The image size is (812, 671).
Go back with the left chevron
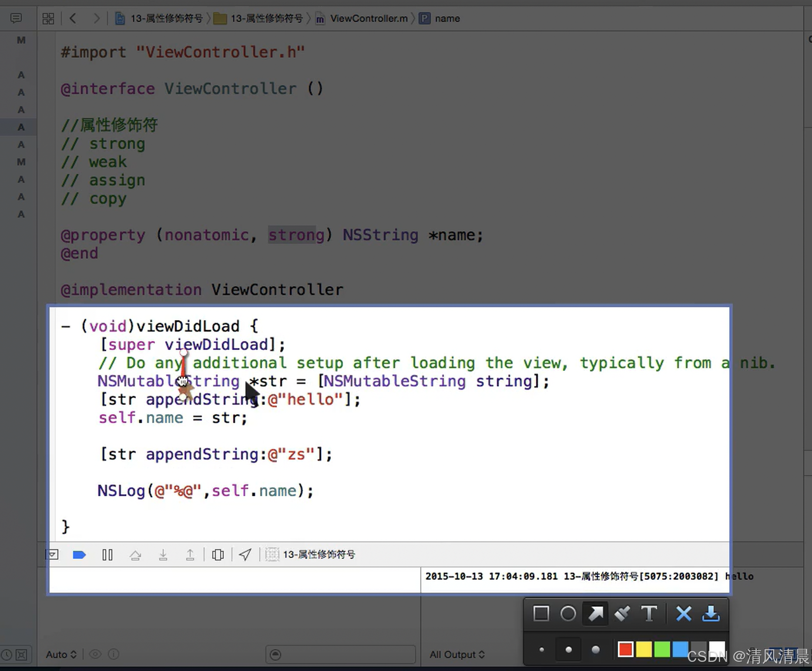pos(73,18)
